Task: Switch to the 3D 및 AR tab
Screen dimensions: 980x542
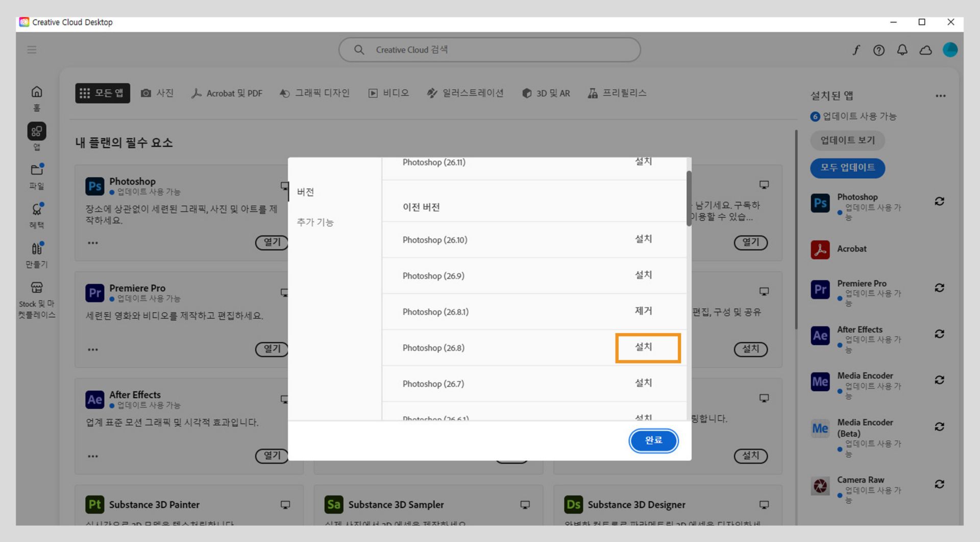Action: click(546, 93)
